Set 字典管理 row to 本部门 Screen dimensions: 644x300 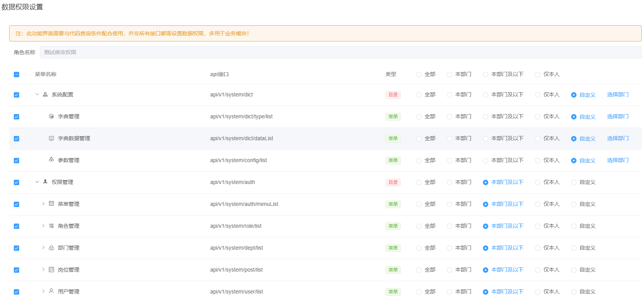point(450,117)
